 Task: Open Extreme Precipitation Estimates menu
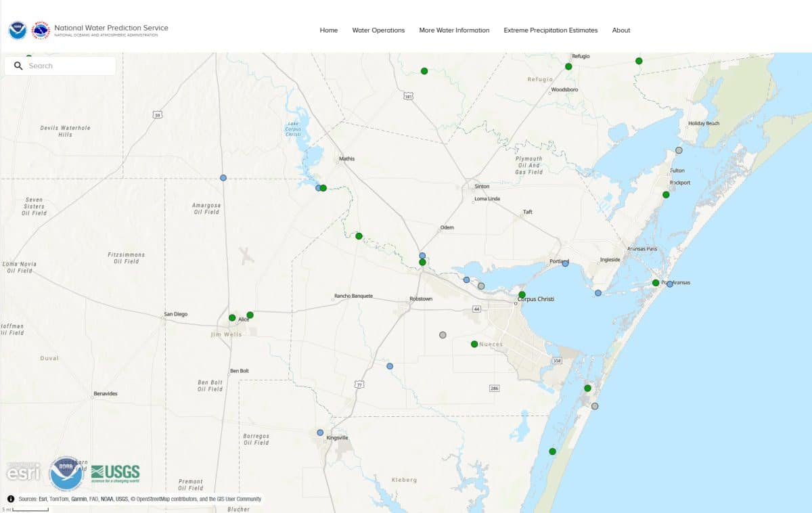pos(550,30)
